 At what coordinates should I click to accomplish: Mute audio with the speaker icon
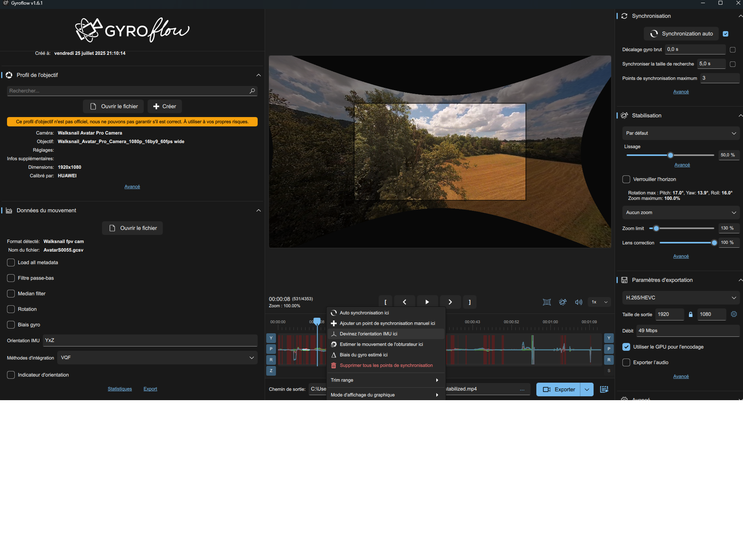578,302
